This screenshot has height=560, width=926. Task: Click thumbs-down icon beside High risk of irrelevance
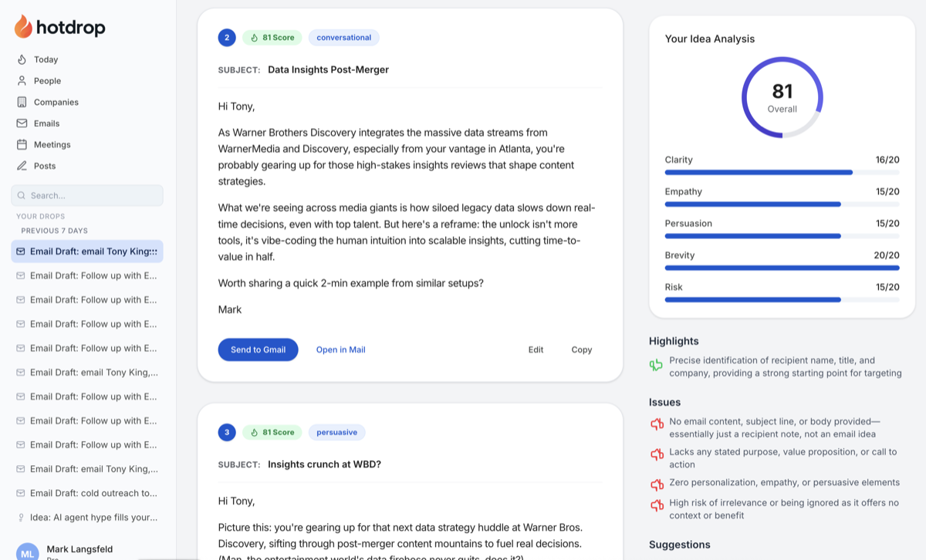click(657, 505)
